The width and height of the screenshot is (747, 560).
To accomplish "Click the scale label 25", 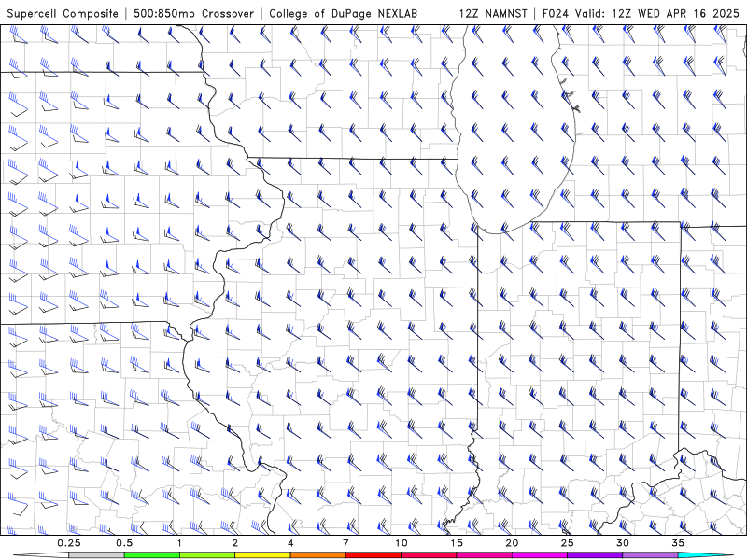I will pyautogui.click(x=567, y=543).
